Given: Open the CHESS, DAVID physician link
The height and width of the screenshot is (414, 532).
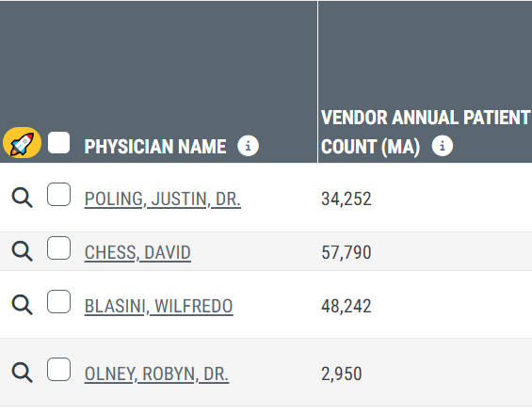Looking at the screenshot, I should (x=137, y=252).
